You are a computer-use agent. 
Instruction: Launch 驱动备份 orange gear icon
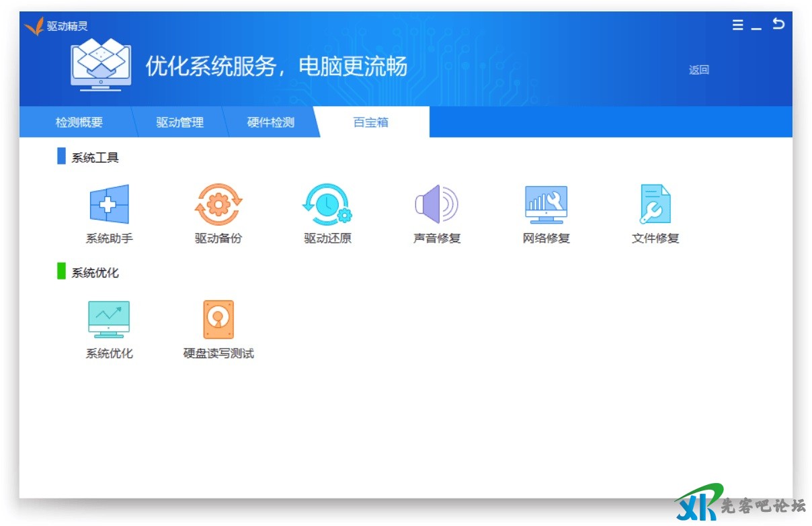tap(218, 205)
